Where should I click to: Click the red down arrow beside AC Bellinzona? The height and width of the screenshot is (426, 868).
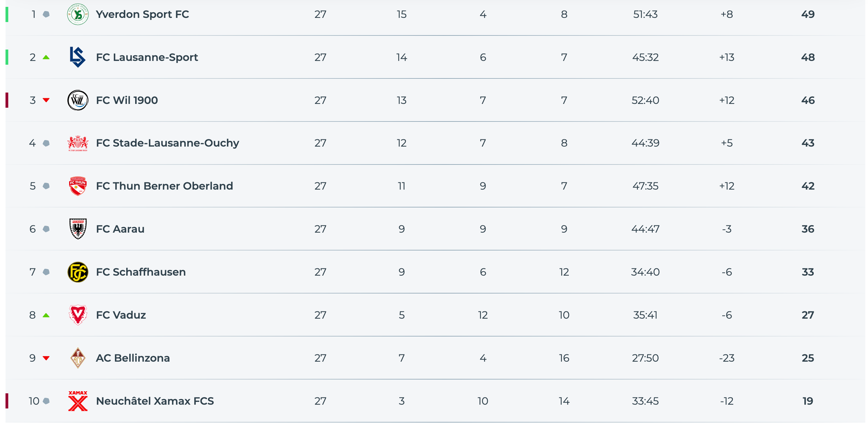coord(46,358)
